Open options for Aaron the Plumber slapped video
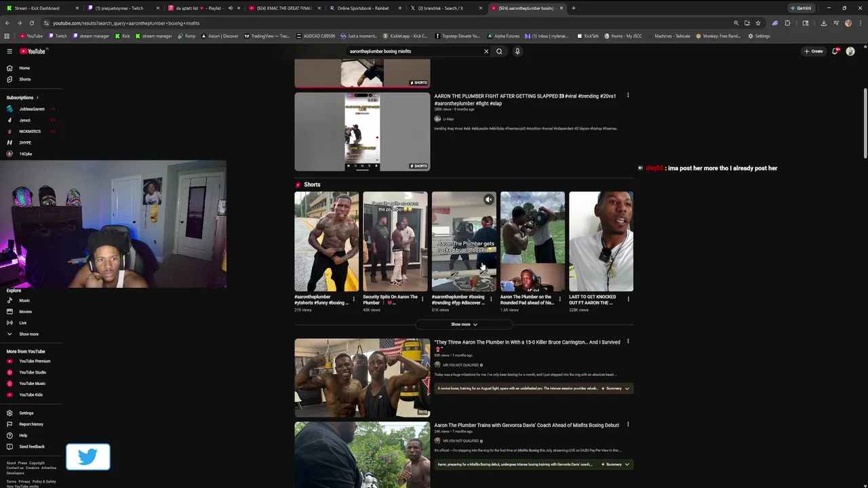868x488 pixels. (x=628, y=96)
